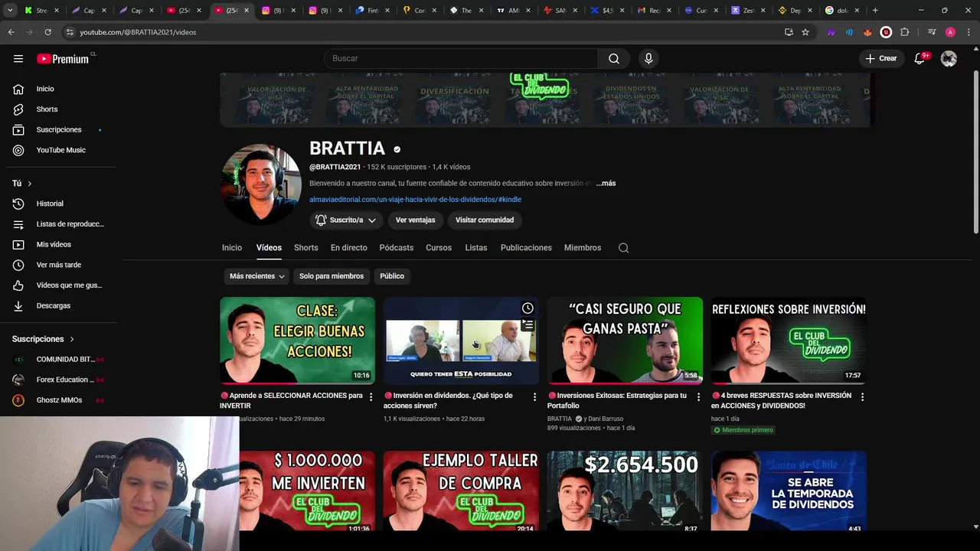The height and width of the screenshot is (551, 980).
Task: Open options for 'Inversiones Exitosas' video
Action: (x=698, y=396)
